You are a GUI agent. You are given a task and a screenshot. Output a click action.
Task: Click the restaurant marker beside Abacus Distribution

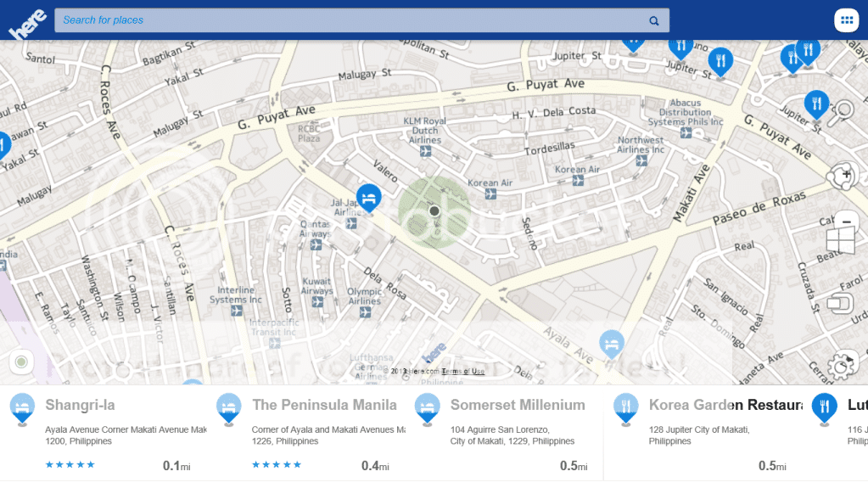point(815,104)
